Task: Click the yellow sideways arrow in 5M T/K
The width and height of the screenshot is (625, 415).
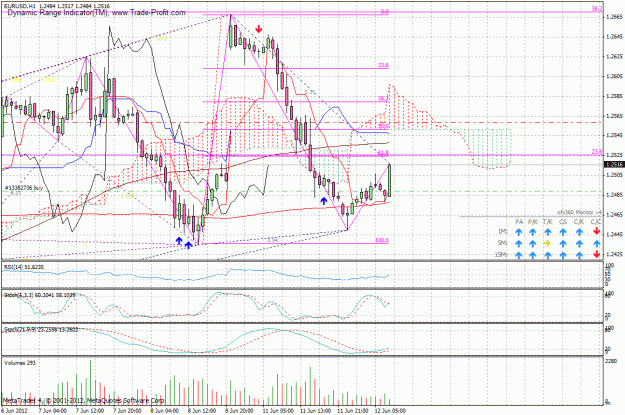Action: [x=548, y=243]
